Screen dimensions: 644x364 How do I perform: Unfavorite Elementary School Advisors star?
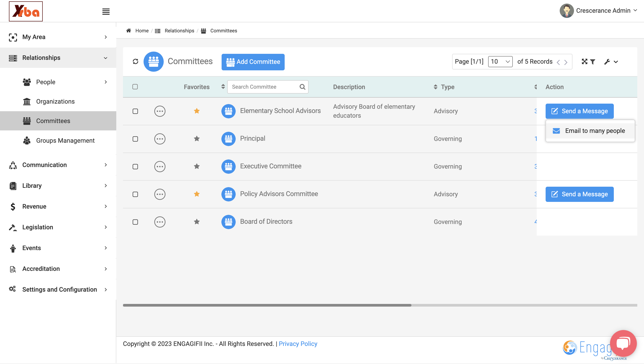(x=197, y=111)
